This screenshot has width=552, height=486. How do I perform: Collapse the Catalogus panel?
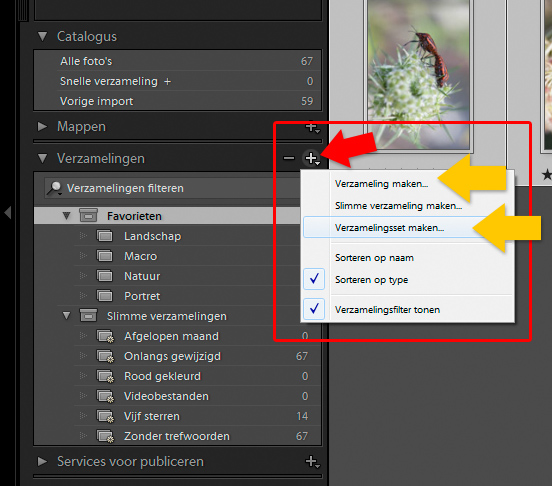(x=43, y=36)
